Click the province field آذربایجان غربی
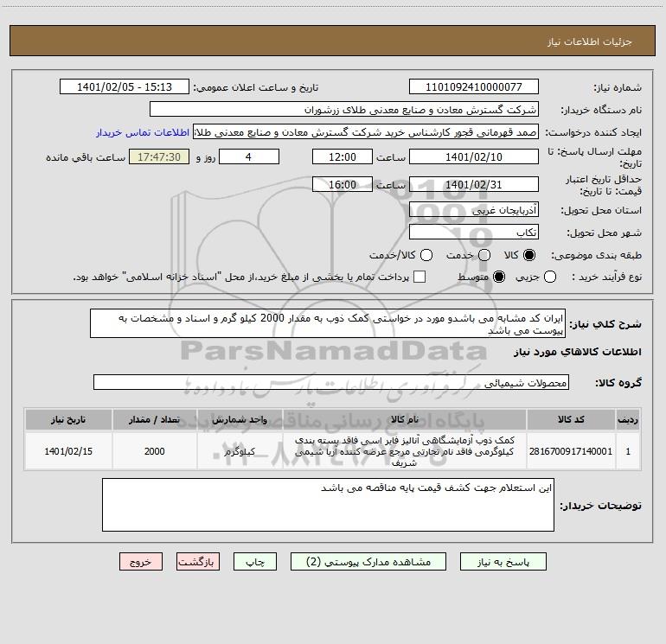Screen dimensions: 666x644 (474, 210)
